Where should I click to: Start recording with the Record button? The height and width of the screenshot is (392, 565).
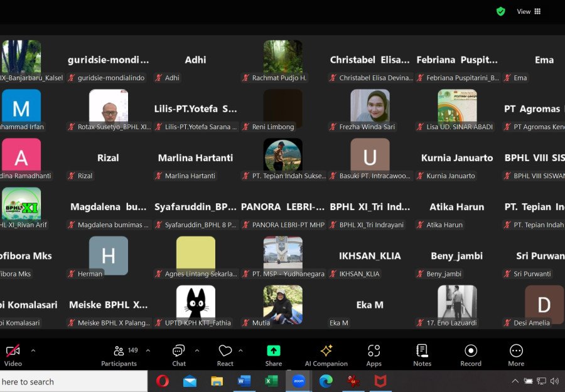[471, 355]
